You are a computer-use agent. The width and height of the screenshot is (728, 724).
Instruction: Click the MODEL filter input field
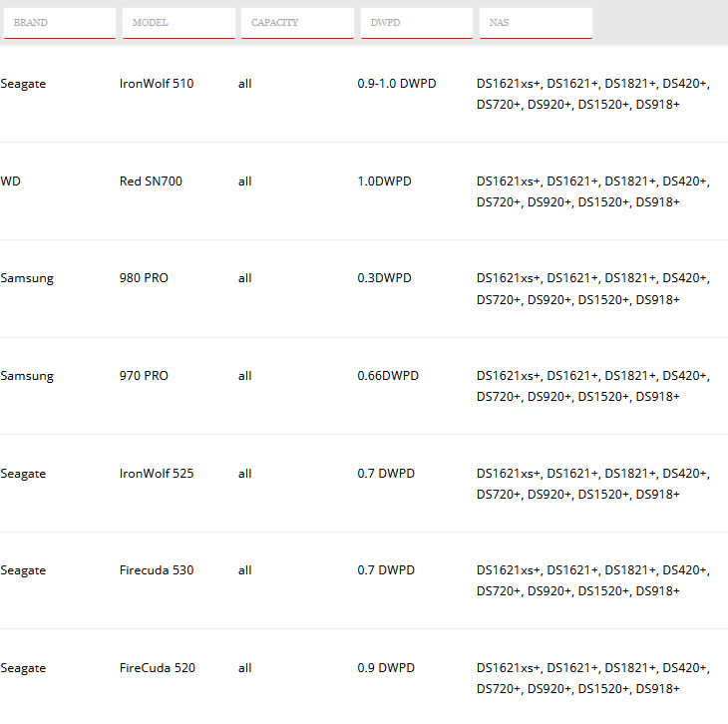pos(179,23)
